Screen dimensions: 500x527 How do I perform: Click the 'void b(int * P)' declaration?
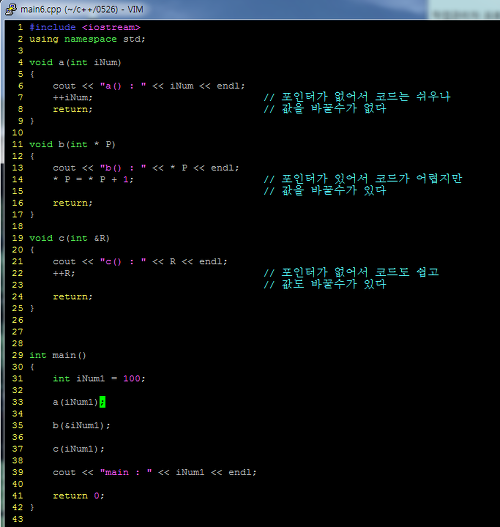[x=72, y=144]
